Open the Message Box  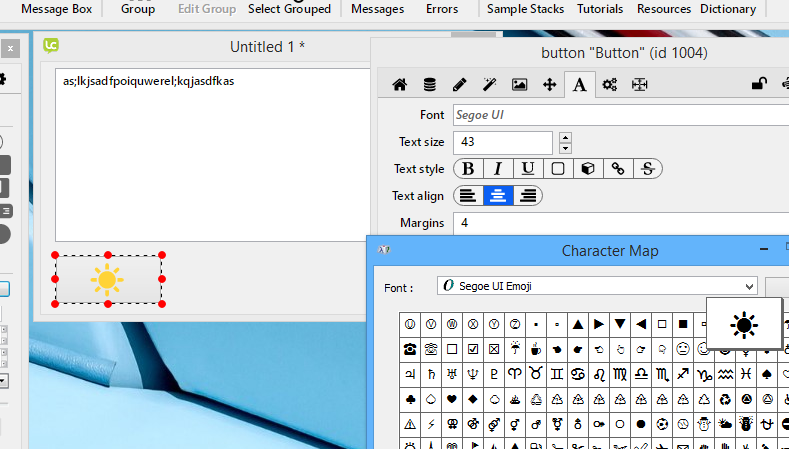(57, 9)
